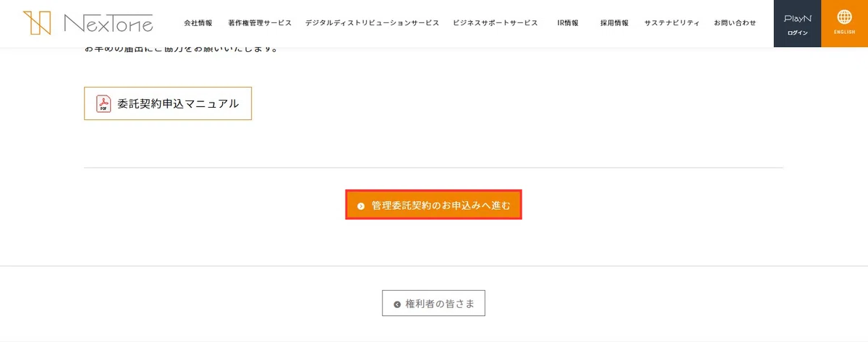Viewport: 868px width, 342px height.
Task: Click the back arrow icon beside 権利者の皆さま
Action: tap(397, 304)
